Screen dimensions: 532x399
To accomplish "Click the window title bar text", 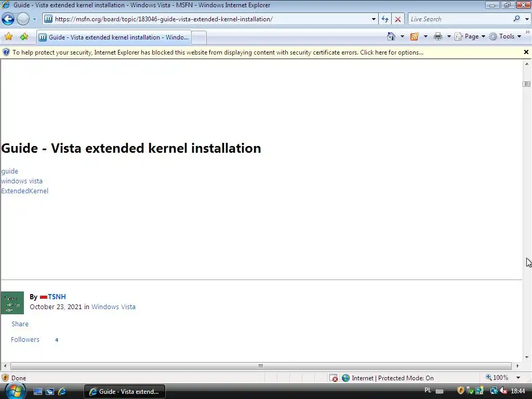I will click(142, 5).
